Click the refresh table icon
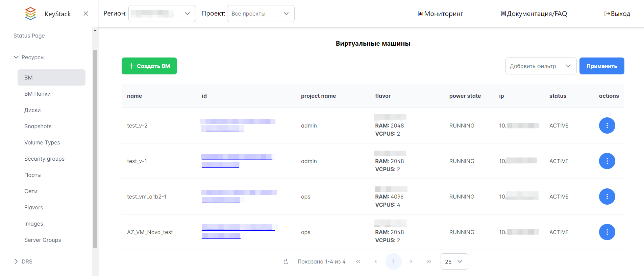644x276 pixels. pyautogui.click(x=286, y=261)
